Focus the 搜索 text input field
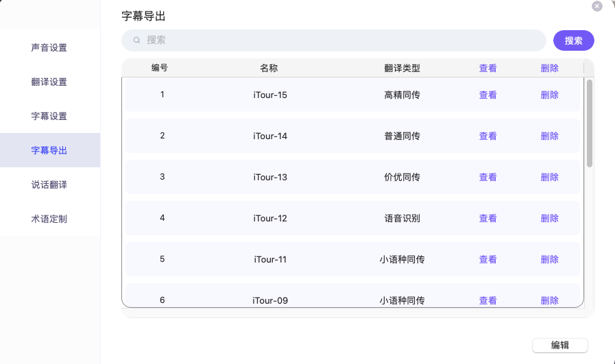 tap(343, 40)
